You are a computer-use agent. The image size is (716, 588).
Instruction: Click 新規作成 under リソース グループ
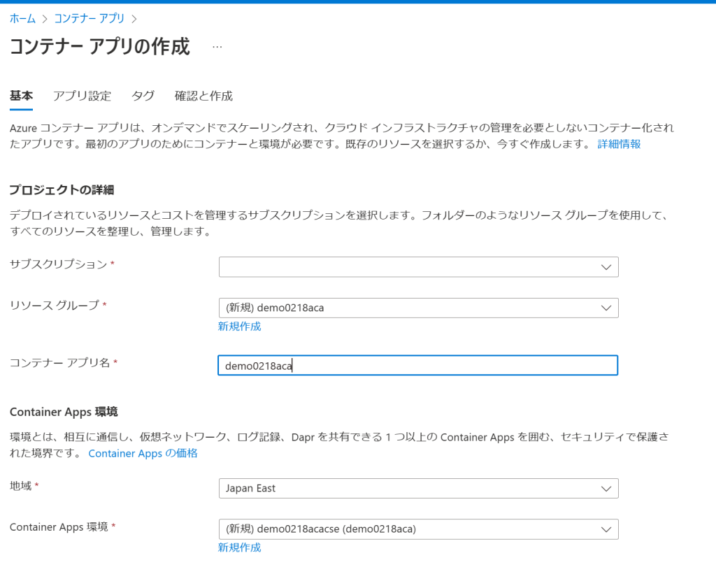(x=239, y=327)
